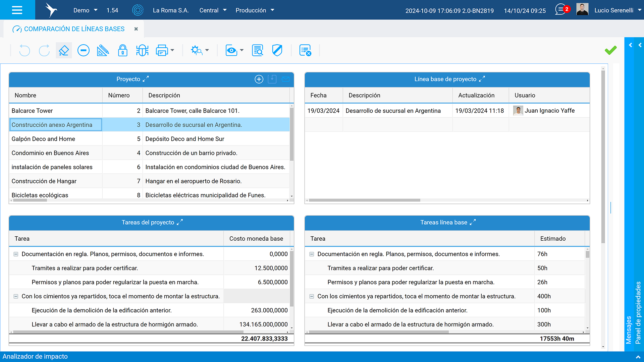
Task: Click the circled minus remove icon
Action: [84, 51]
